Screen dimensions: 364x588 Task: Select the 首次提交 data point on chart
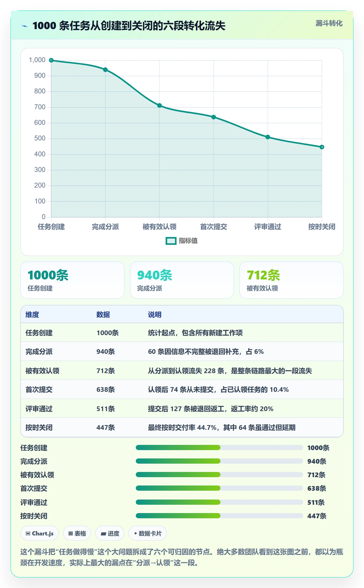pyautogui.click(x=214, y=117)
